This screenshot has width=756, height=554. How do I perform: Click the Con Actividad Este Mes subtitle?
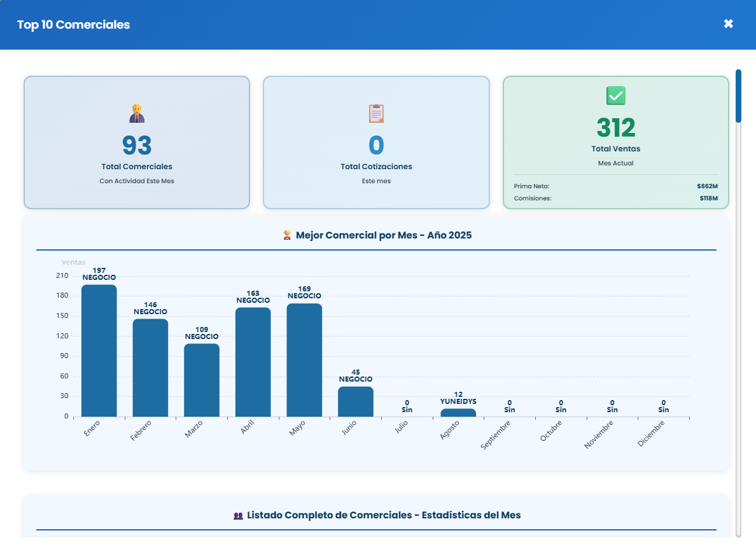click(x=137, y=181)
